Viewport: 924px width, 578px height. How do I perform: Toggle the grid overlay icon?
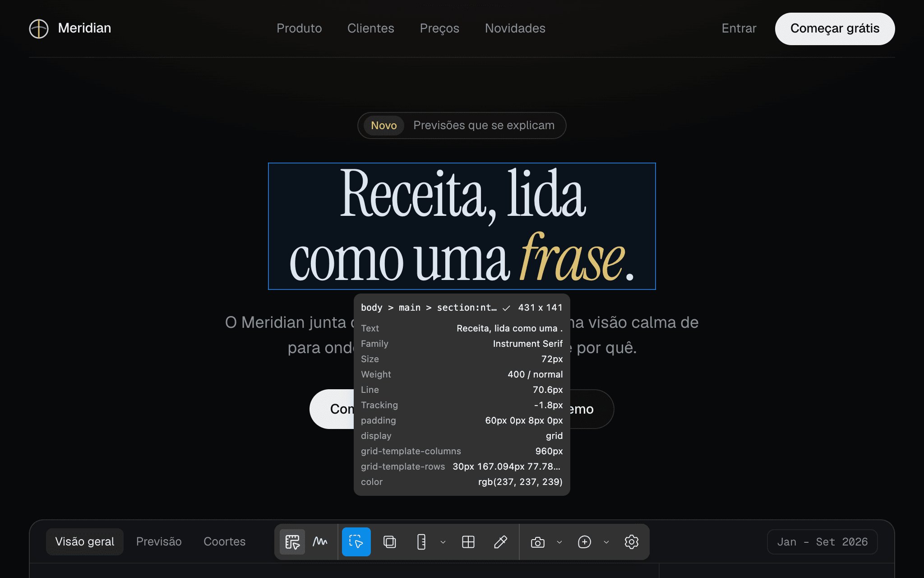pyautogui.click(x=468, y=542)
